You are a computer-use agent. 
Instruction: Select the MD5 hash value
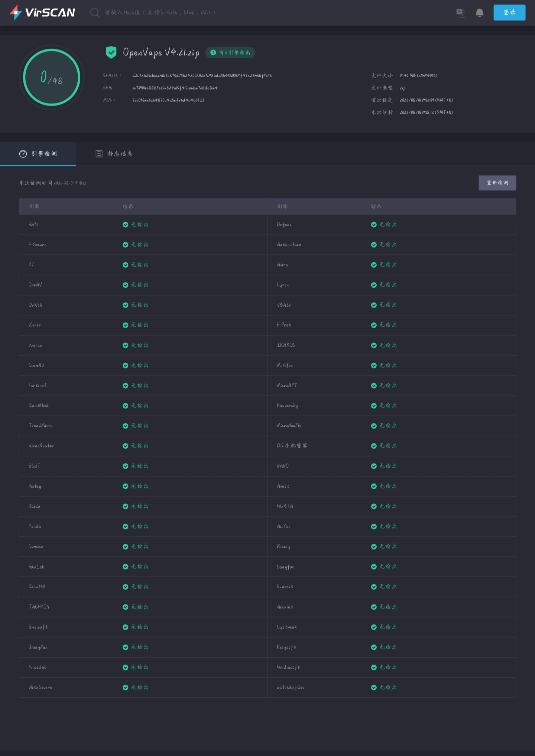click(168, 100)
